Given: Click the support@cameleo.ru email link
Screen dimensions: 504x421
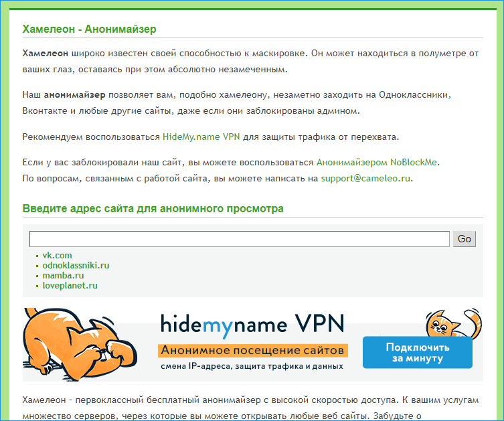Looking at the screenshot, I should pos(366,178).
